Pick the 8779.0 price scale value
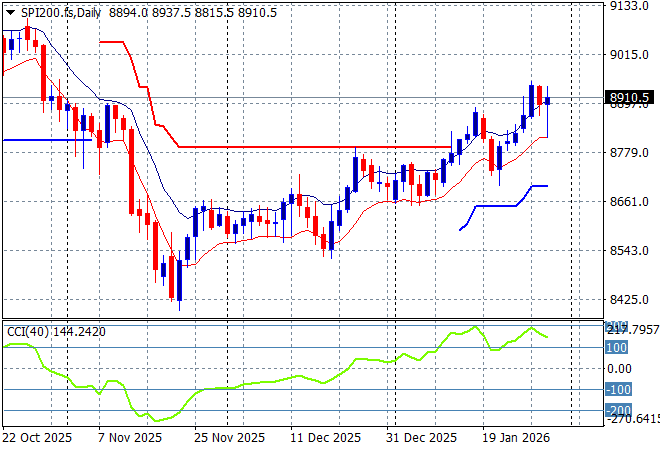 click(629, 152)
